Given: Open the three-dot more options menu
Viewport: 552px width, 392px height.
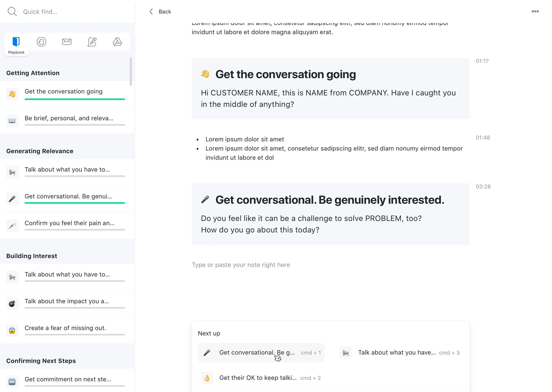Looking at the screenshot, I should coord(535,11).
